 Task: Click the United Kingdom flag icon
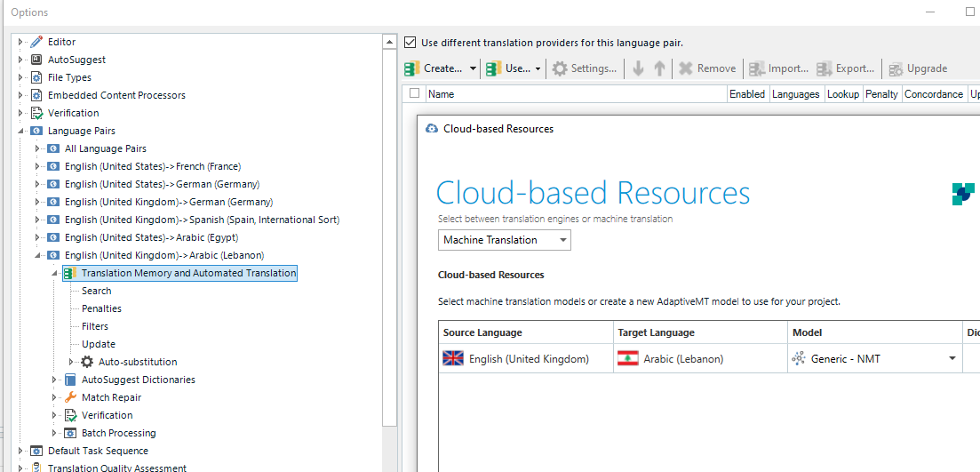[453, 359]
